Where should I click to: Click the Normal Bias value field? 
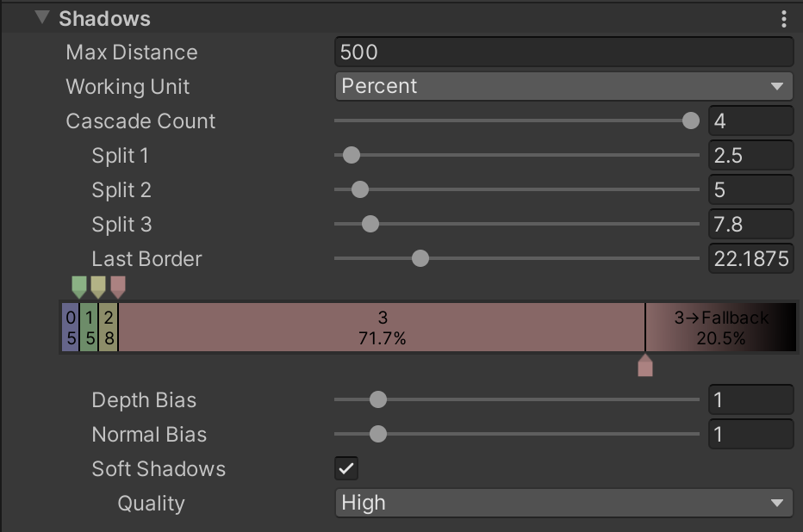[x=750, y=435]
